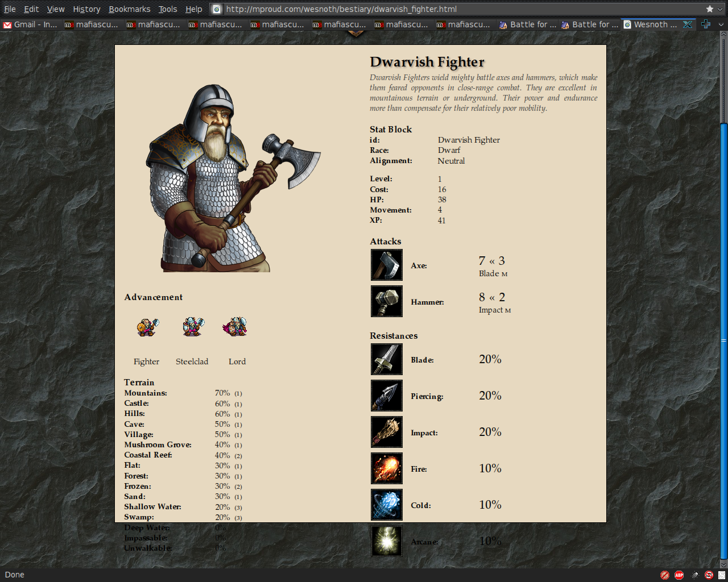
Task: Switch to the Gmail - In... tab
Action: coord(31,24)
